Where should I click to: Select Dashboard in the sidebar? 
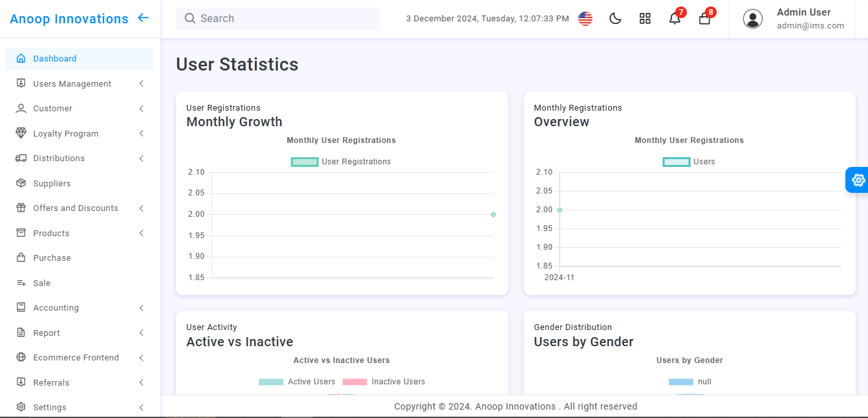(54, 58)
